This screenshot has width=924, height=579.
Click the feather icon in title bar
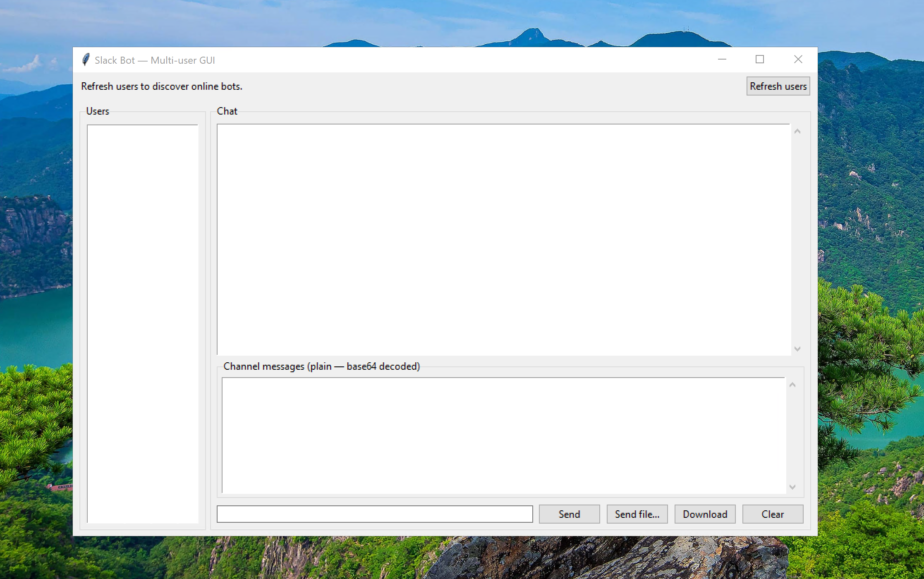click(86, 60)
